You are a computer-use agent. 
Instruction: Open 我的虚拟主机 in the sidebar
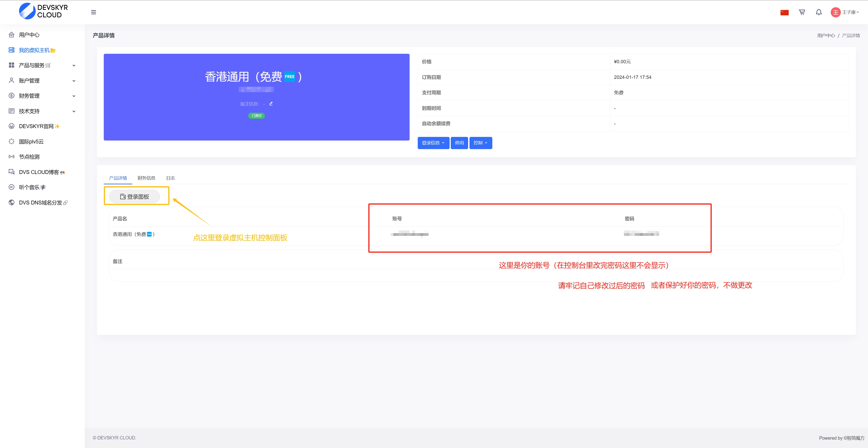34,50
